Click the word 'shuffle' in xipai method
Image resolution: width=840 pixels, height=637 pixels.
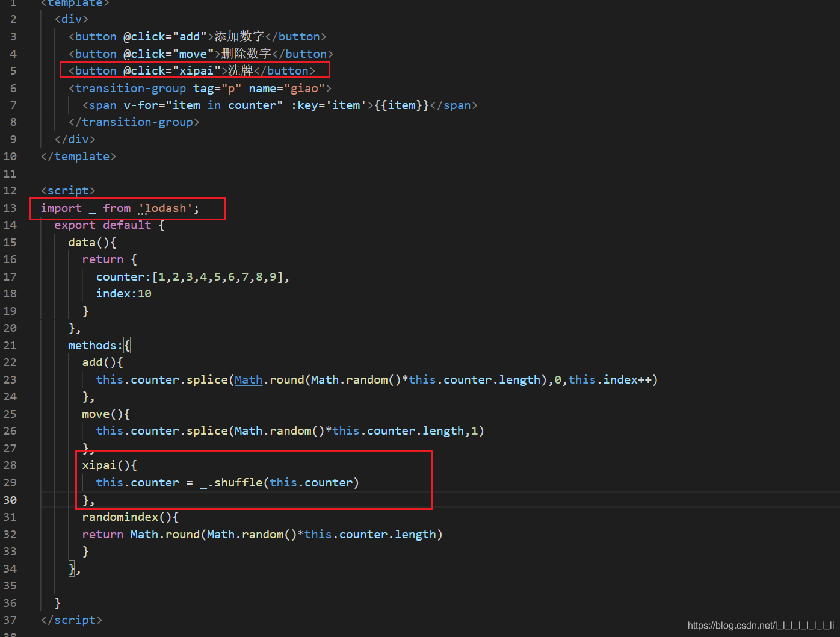(238, 482)
